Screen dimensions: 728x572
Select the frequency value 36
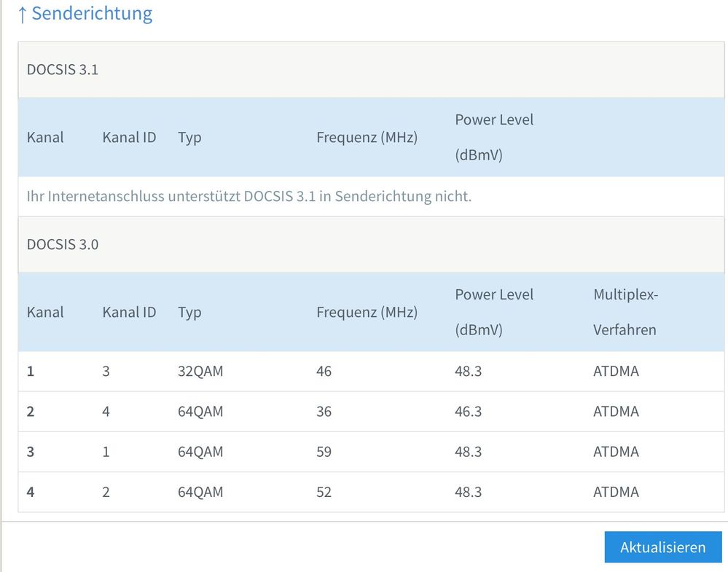tap(324, 412)
